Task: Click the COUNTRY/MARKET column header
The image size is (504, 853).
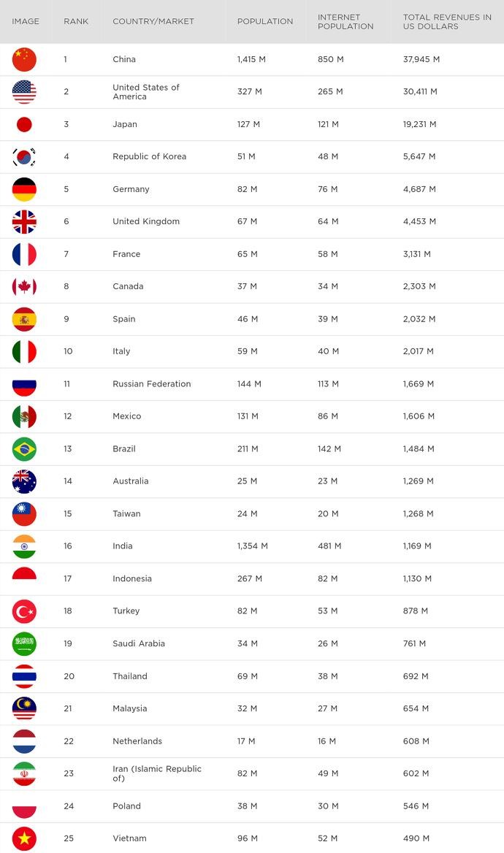Action: (153, 21)
